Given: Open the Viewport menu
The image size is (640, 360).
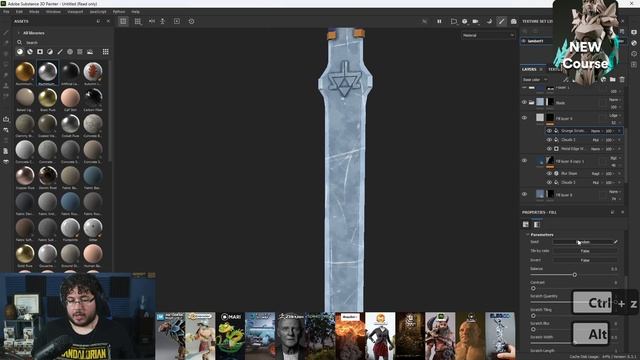Looking at the screenshot, I should coord(75,12).
